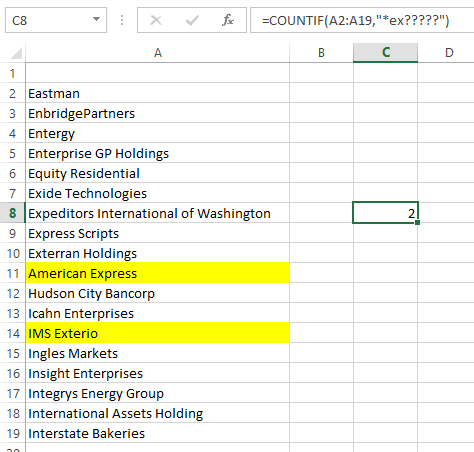Select the Integrys Energy Group cell

pos(158,393)
